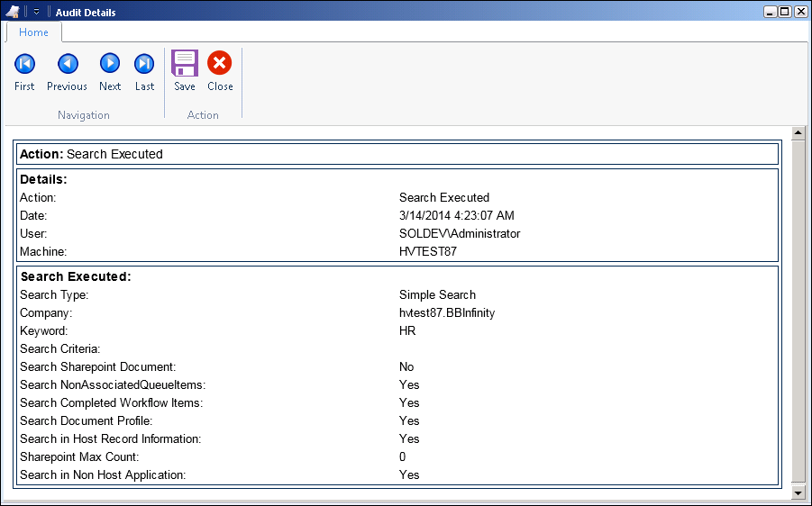Click the keyword value HR

click(x=407, y=331)
